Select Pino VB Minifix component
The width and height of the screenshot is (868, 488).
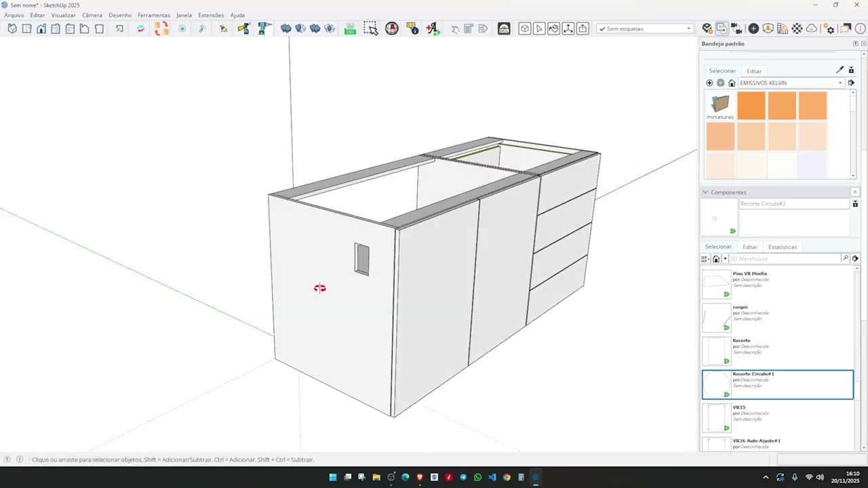coord(777,283)
